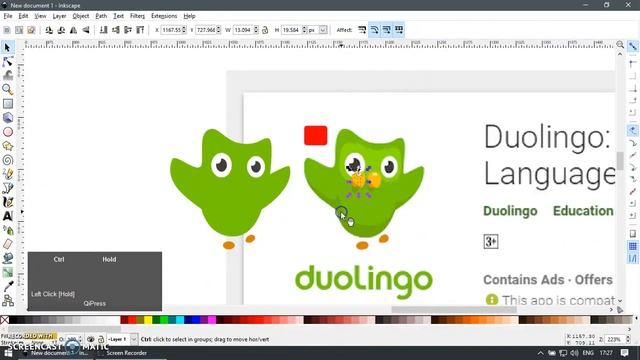Image resolution: width=640 pixels, height=360 pixels.
Task: Toggle snap to guides button
Action: pyautogui.click(x=633, y=258)
